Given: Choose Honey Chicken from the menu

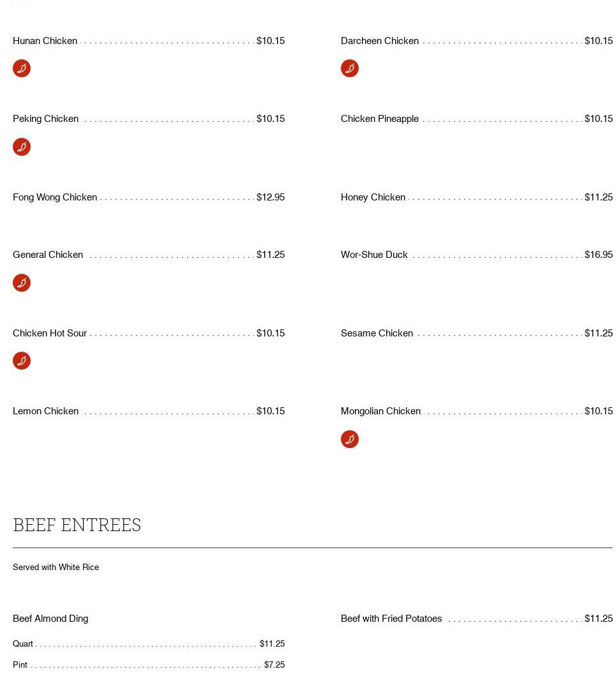Looking at the screenshot, I should [x=373, y=197].
